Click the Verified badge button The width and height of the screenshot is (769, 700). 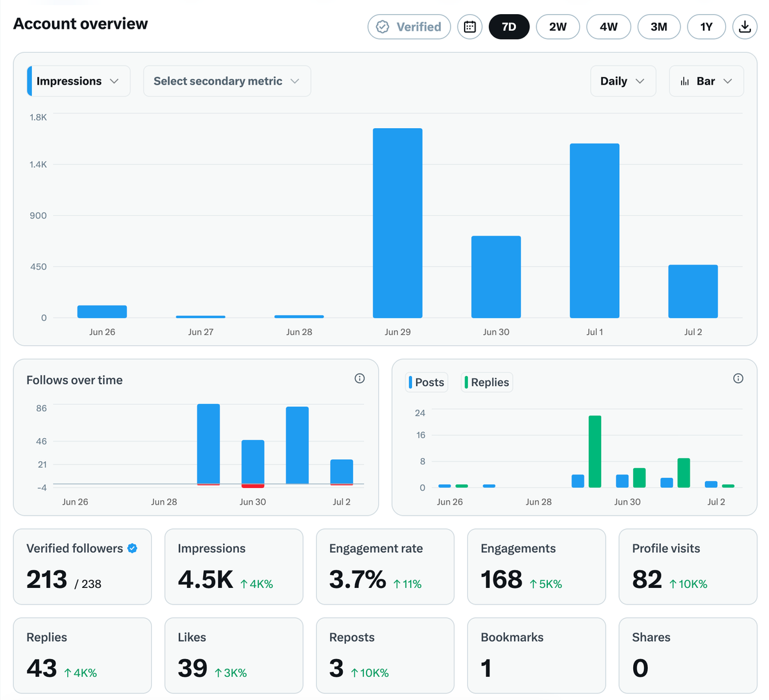[x=409, y=27]
